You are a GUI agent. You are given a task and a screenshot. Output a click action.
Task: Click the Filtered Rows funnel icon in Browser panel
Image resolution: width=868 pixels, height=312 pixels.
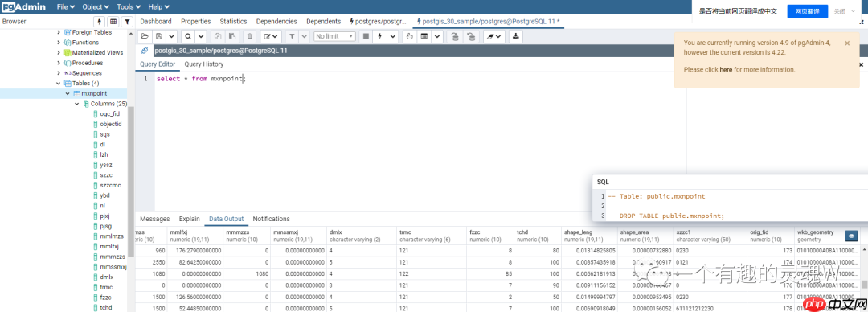(127, 22)
